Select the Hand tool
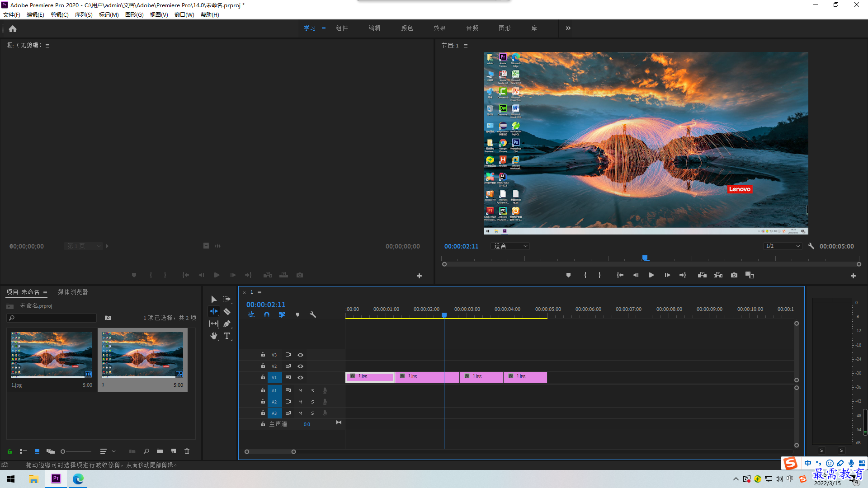Viewport: 868px width, 488px height. click(x=214, y=336)
